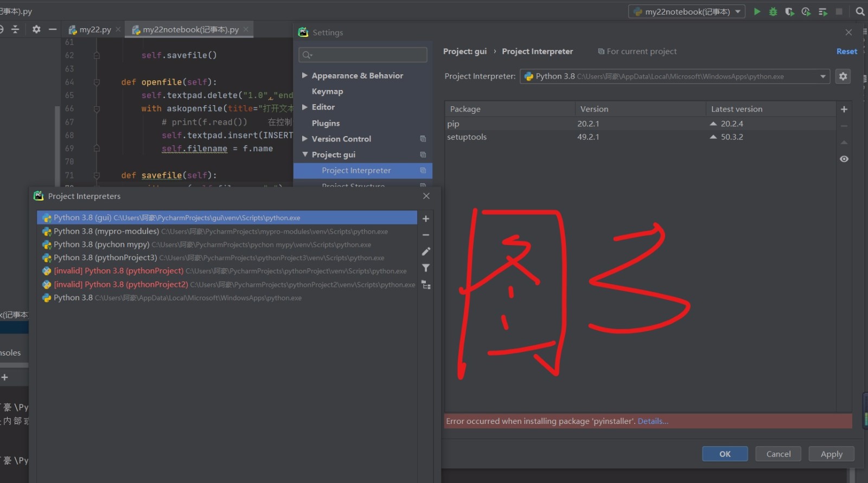Click Project: gui breadcrumb
Viewport: 868px width, 483px height.
click(x=465, y=51)
